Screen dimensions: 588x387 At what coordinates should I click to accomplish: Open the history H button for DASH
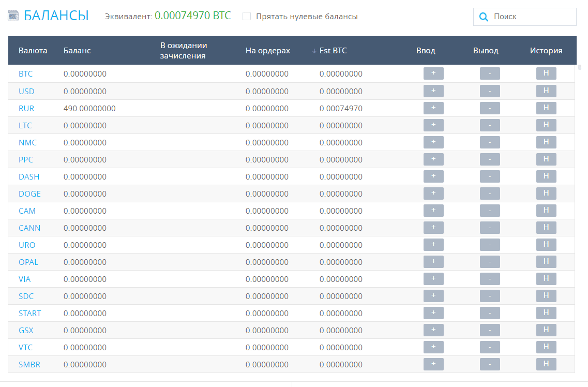tap(546, 176)
